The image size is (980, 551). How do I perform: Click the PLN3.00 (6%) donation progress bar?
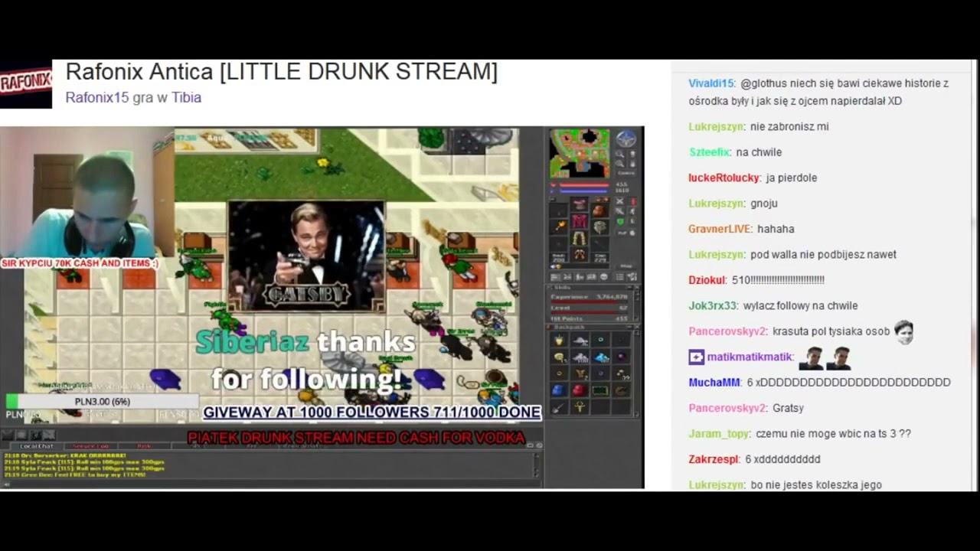102,401
